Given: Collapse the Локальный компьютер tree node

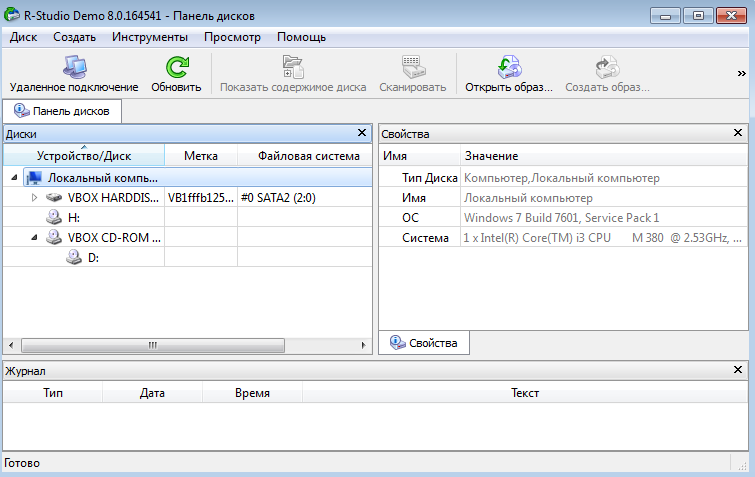Looking at the screenshot, I should pyautogui.click(x=14, y=178).
